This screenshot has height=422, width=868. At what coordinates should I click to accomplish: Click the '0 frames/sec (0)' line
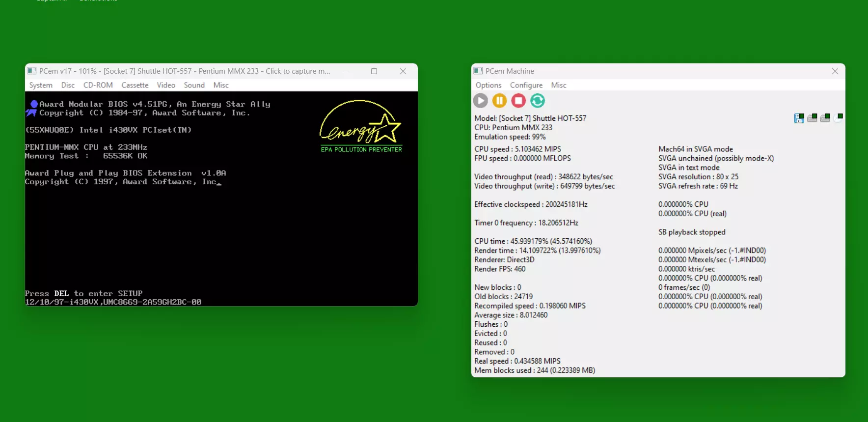pos(684,287)
